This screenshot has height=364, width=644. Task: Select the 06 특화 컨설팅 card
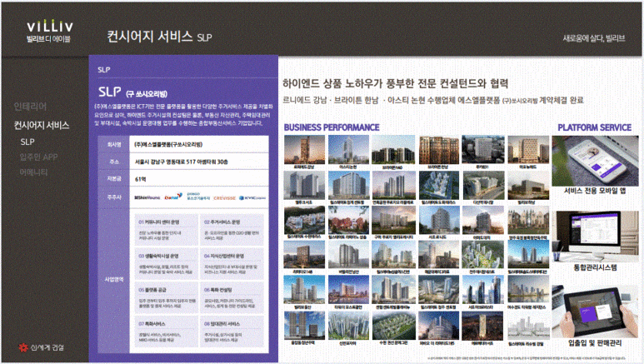[232, 298]
